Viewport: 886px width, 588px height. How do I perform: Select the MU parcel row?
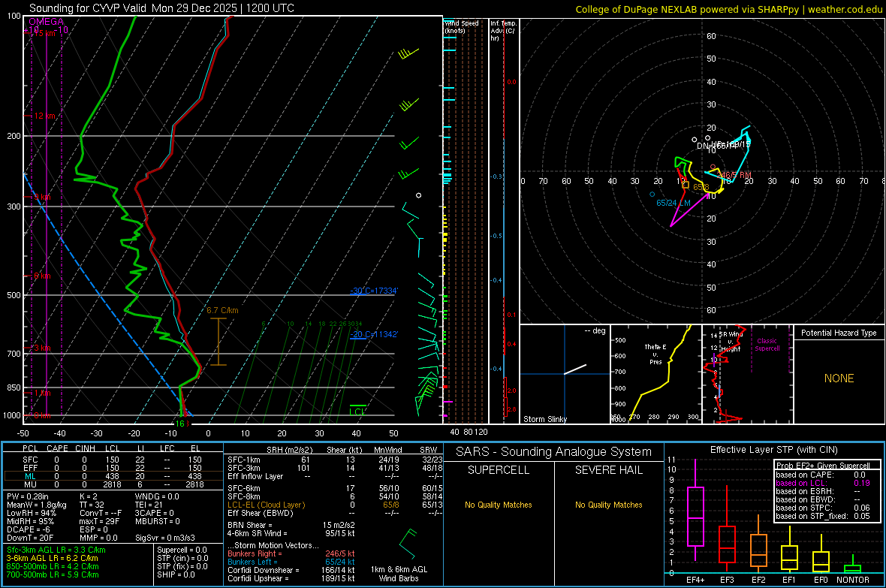[x=112, y=484]
